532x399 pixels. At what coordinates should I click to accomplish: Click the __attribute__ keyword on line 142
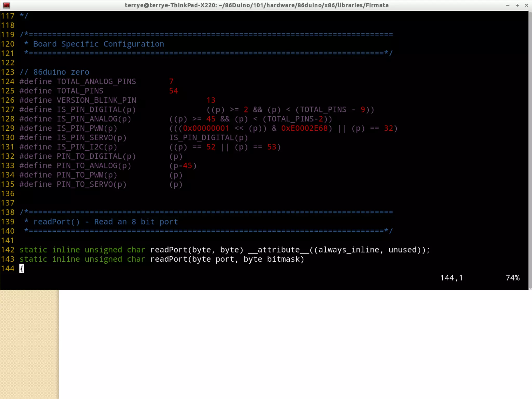click(x=278, y=250)
